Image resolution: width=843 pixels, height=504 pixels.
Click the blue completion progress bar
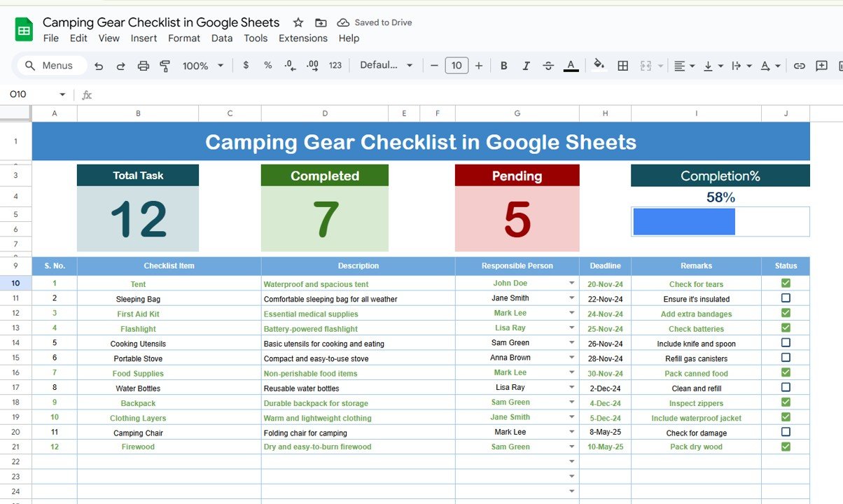(684, 222)
